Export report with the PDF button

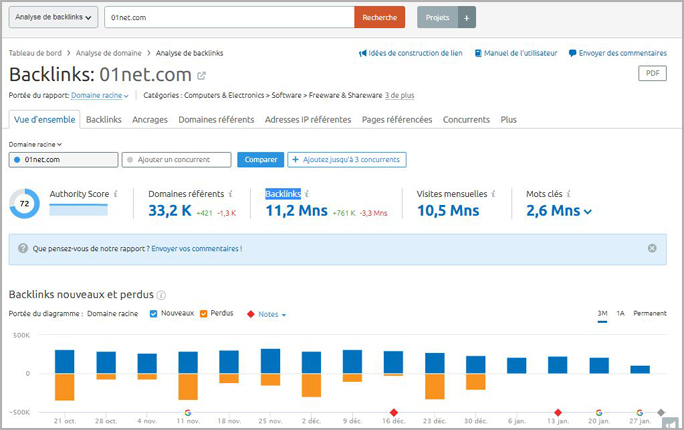(652, 73)
